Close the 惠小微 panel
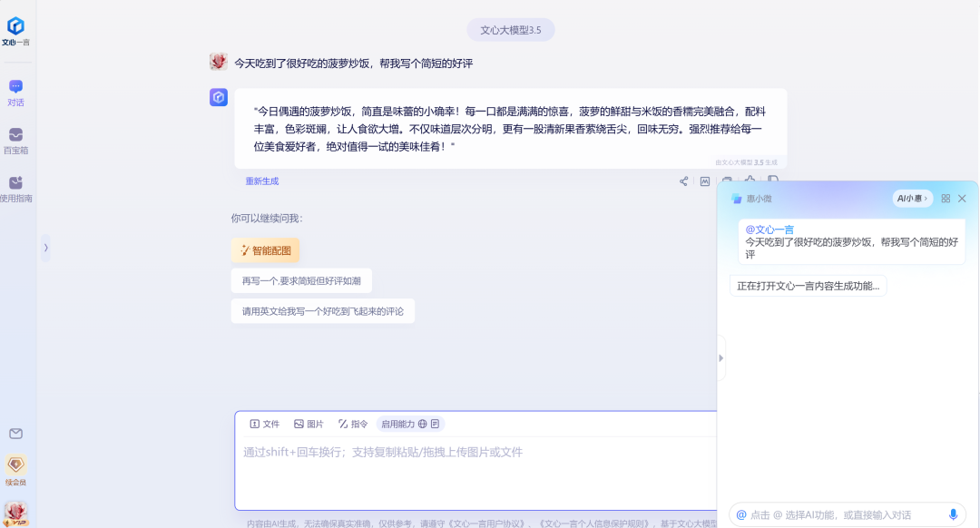This screenshot has width=980, height=528. click(962, 199)
